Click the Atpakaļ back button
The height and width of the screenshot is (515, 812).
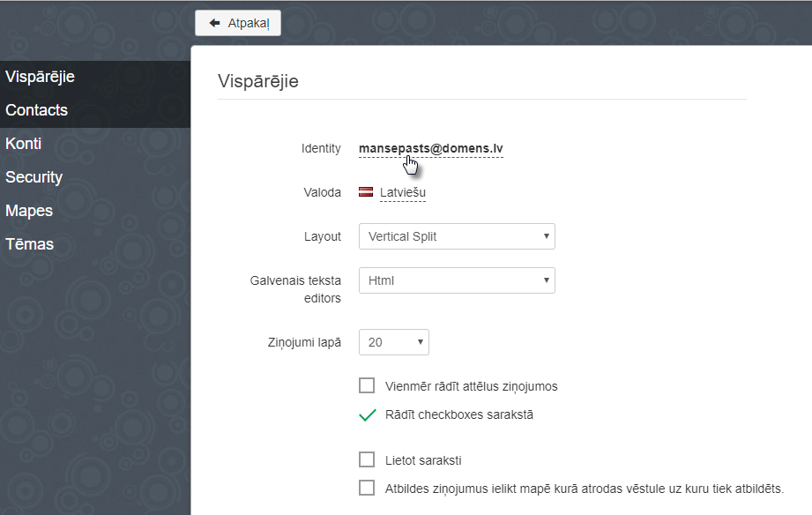(238, 23)
